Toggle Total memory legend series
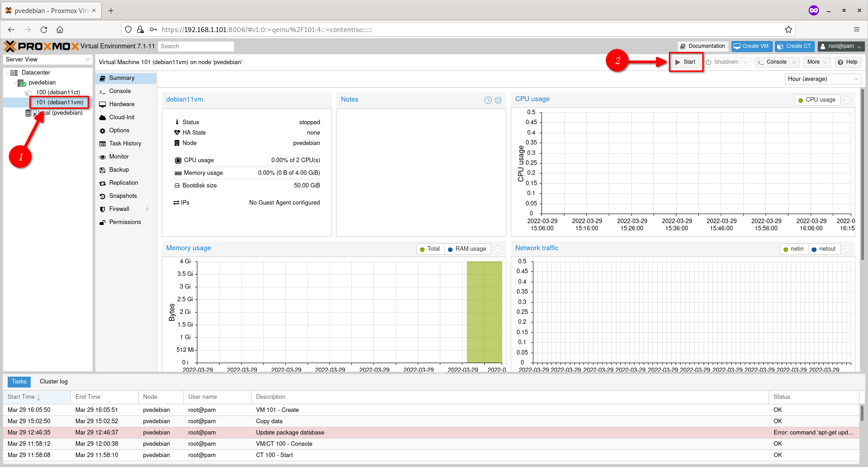Screen dimensions: 868x467 pos(430,249)
